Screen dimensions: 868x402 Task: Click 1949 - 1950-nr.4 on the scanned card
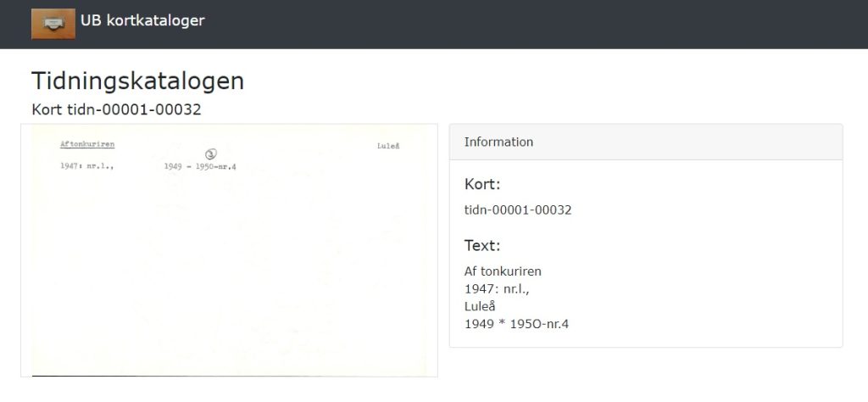(200, 167)
